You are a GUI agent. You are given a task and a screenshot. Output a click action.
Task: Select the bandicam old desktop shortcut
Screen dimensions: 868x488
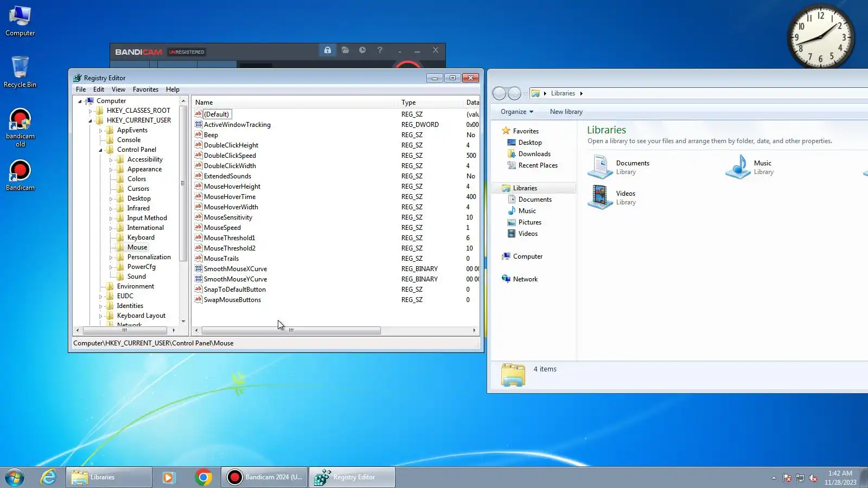(x=20, y=128)
